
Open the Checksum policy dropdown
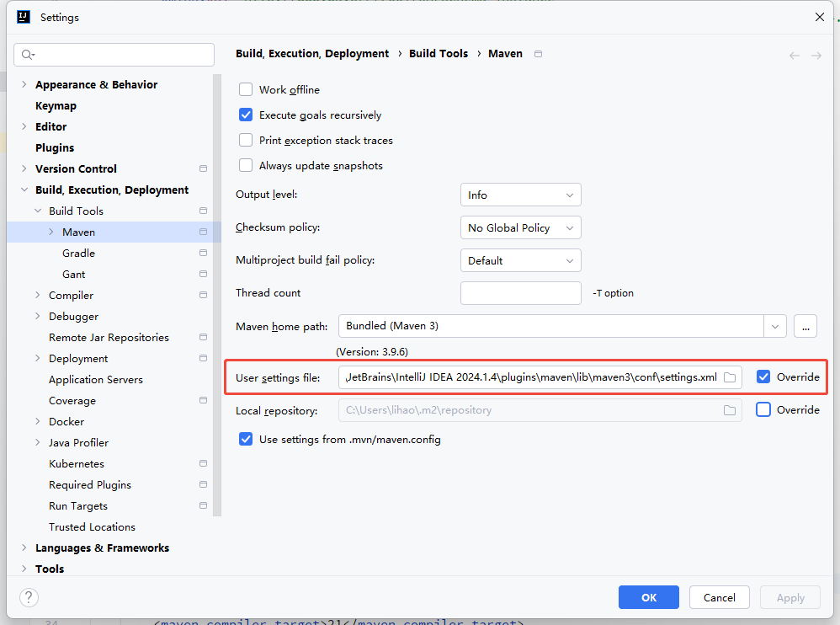520,228
